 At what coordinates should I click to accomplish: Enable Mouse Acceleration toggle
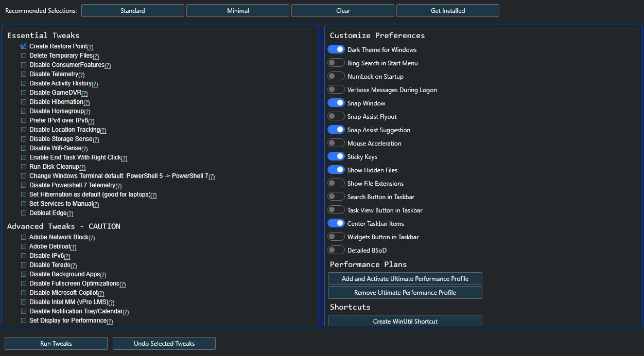click(x=336, y=143)
